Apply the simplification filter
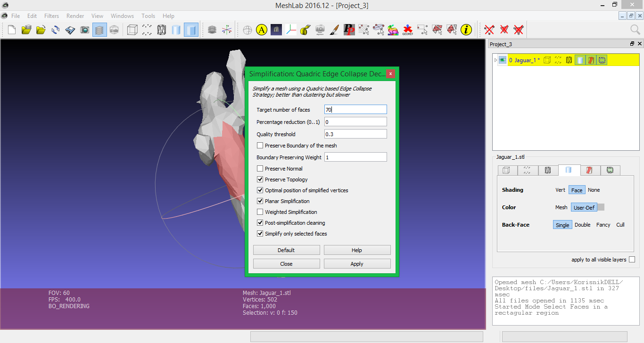 (357, 264)
